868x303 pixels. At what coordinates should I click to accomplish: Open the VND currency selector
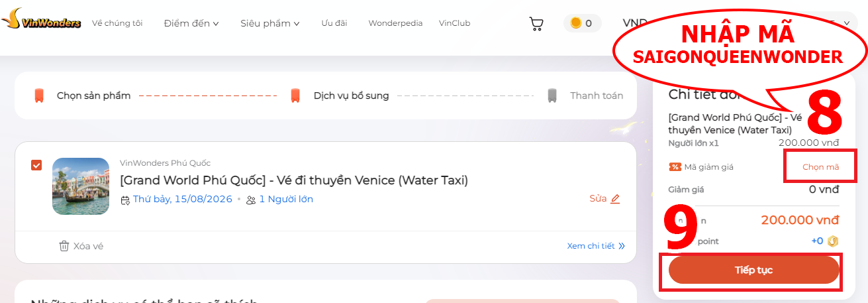pyautogui.click(x=635, y=23)
